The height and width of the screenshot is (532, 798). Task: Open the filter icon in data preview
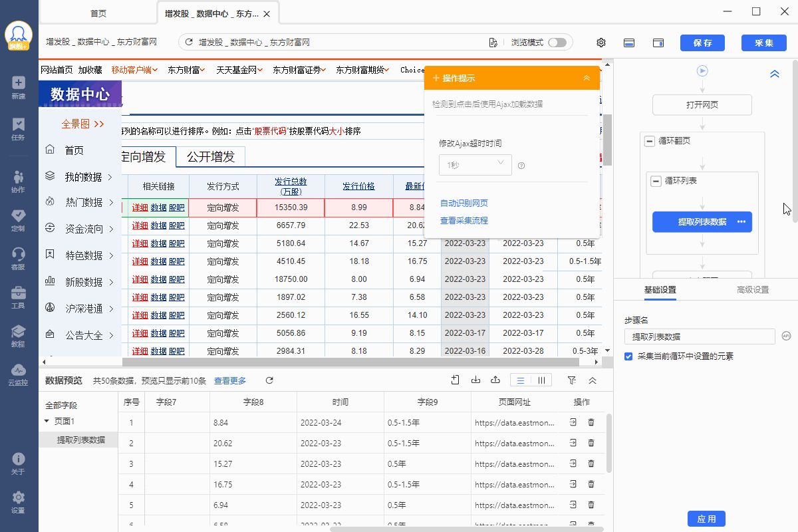(572, 380)
